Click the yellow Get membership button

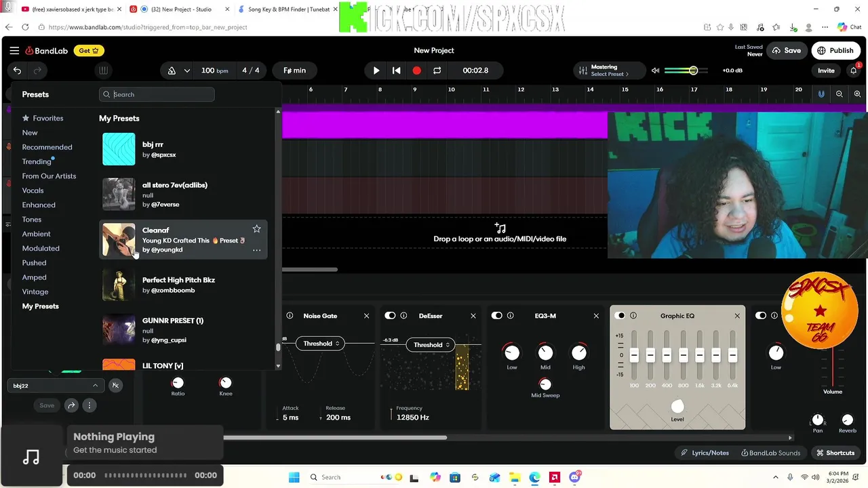point(89,51)
